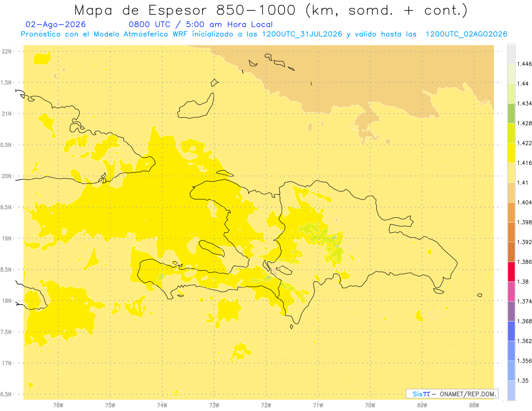
Task: Click the "20N" latitude label
Action: (7, 176)
